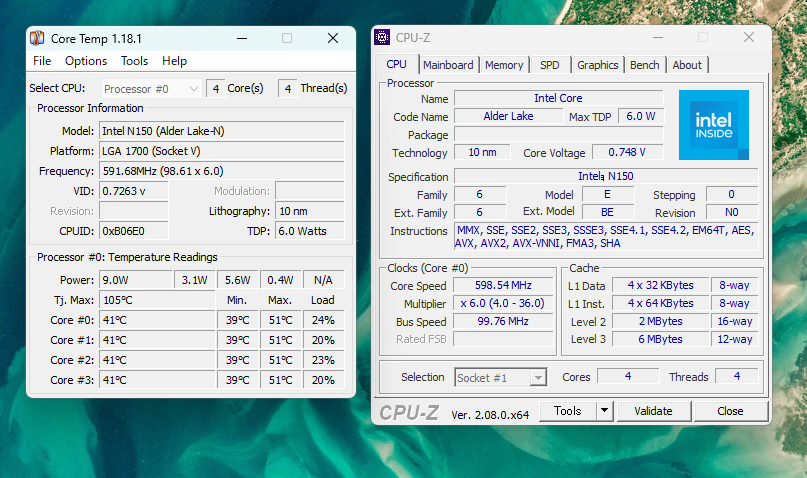This screenshot has height=478, width=807.
Task: Open the File menu in Core Temp
Action: click(x=42, y=61)
